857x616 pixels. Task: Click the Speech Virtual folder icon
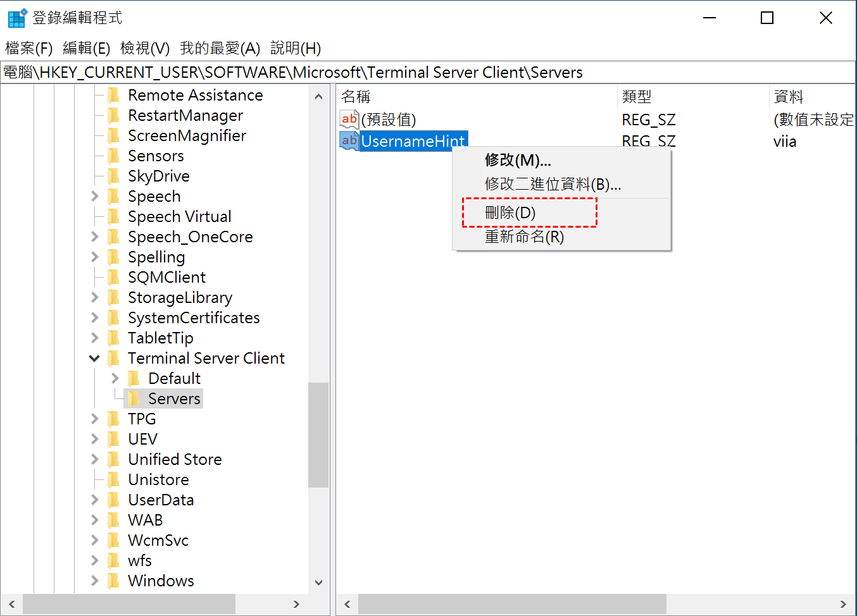tap(114, 216)
